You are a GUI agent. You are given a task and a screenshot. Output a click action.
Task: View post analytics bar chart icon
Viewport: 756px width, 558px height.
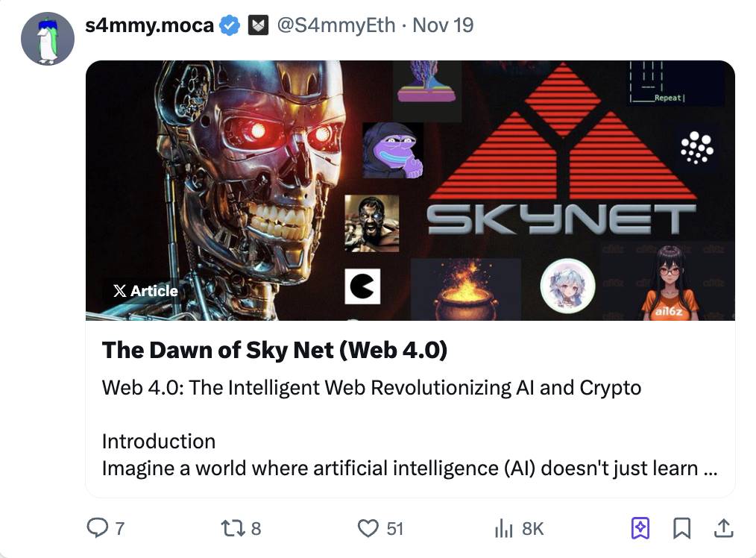point(505,528)
